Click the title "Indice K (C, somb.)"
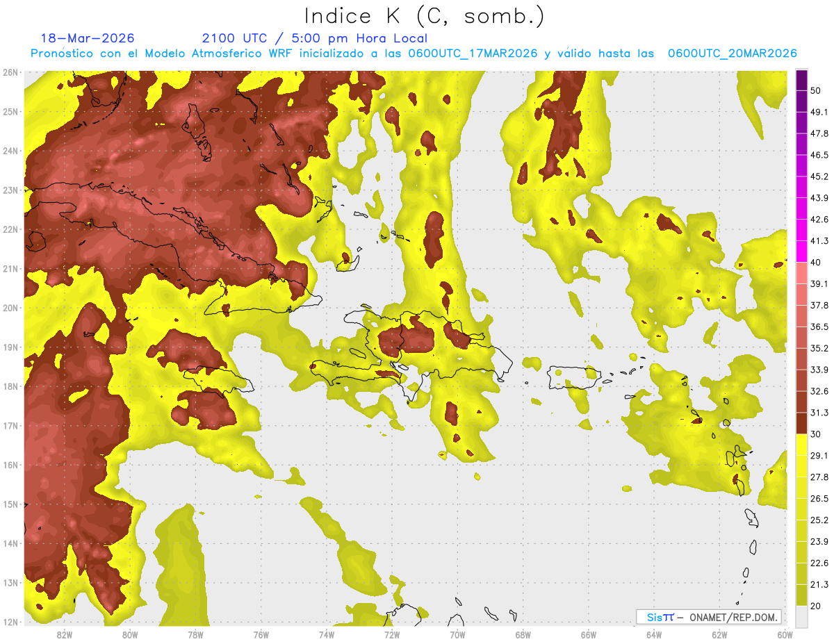Image resolution: width=834 pixels, height=644 pixels. (424, 16)
